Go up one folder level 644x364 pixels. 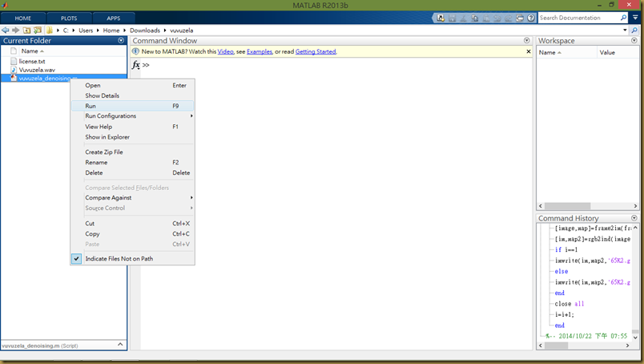(26, 30)
